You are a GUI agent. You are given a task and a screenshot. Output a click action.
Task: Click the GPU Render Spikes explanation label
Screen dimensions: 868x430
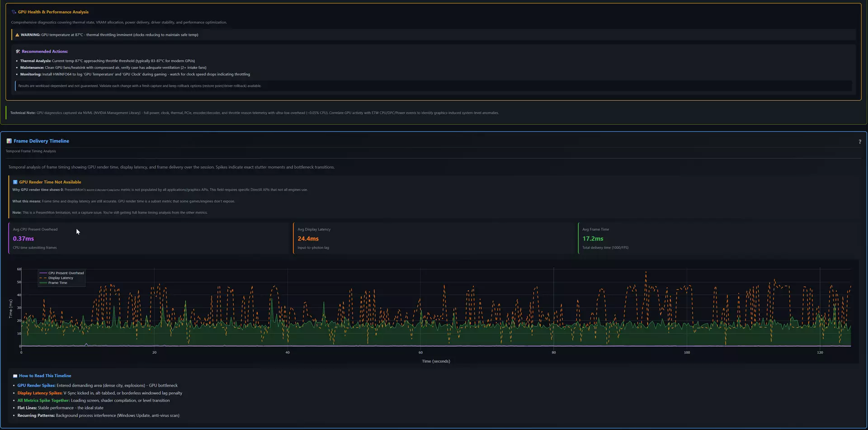(36, 386)
